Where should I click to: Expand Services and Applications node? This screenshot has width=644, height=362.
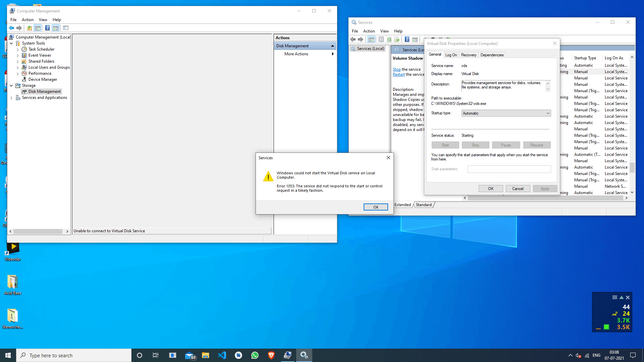click(x=11, y=98)
